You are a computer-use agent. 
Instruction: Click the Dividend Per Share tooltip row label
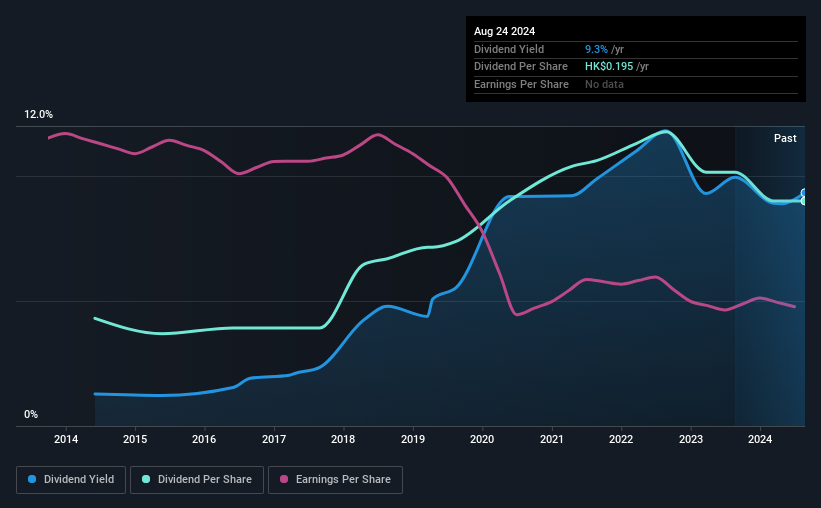(520, 67)
